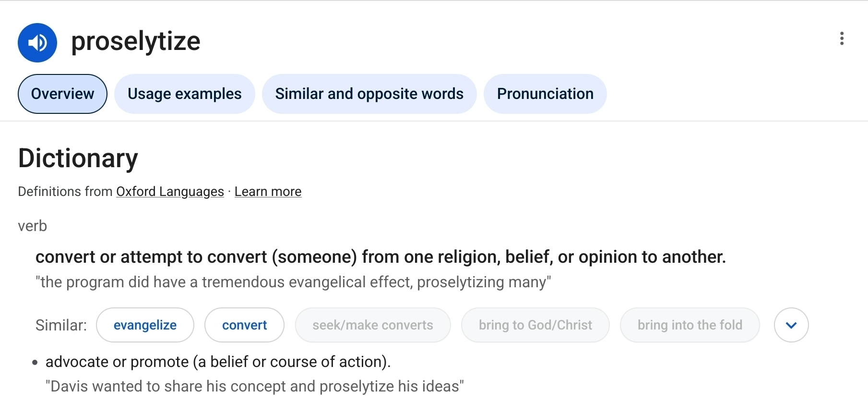Click the Dictionary heading
Viewport: 868px width, 403px height.
point(78,159)
